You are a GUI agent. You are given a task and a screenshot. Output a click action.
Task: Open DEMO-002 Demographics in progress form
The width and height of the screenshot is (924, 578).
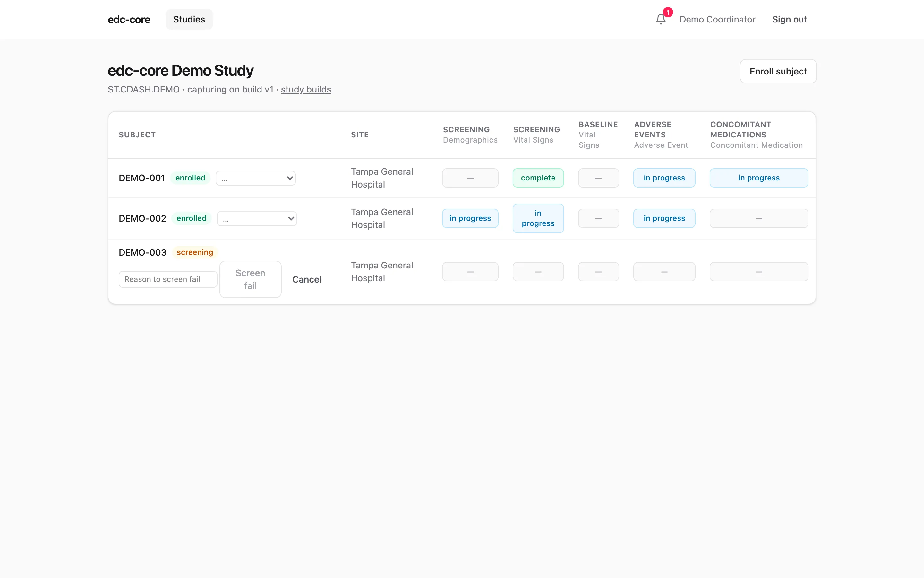[x=470, y=219]
